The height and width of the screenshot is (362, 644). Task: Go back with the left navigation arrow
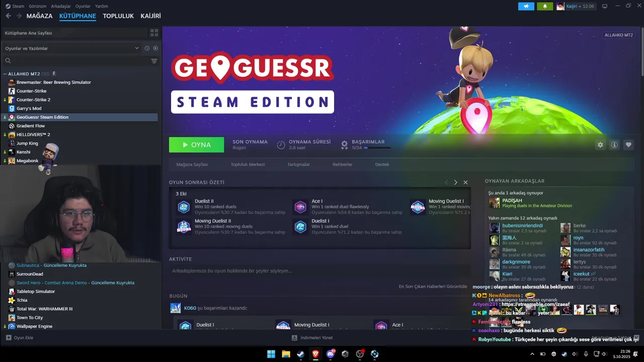(8, 16)
